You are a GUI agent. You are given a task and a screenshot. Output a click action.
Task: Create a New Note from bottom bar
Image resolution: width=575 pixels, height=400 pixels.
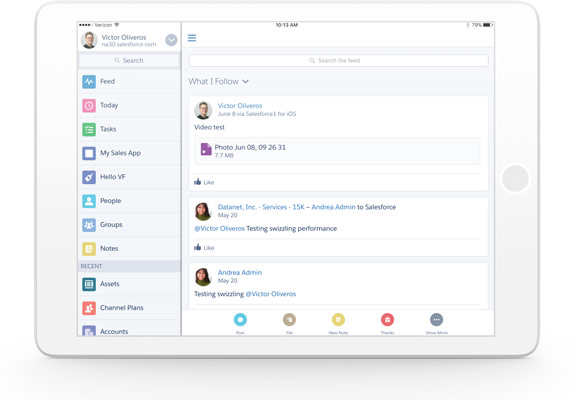[338, 320]
